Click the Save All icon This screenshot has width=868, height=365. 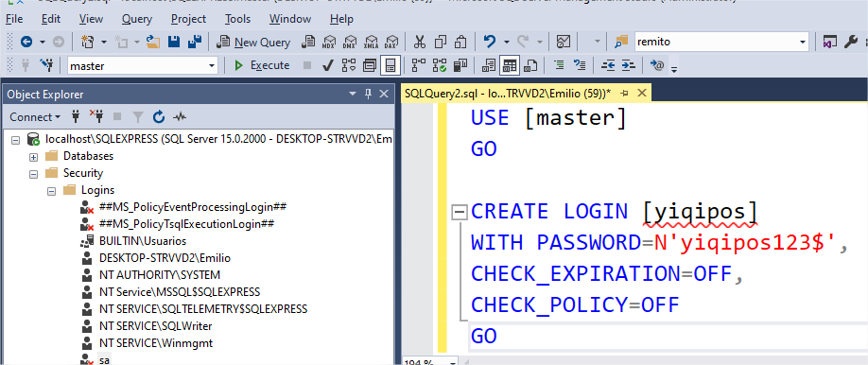click(x=194, y=43)
